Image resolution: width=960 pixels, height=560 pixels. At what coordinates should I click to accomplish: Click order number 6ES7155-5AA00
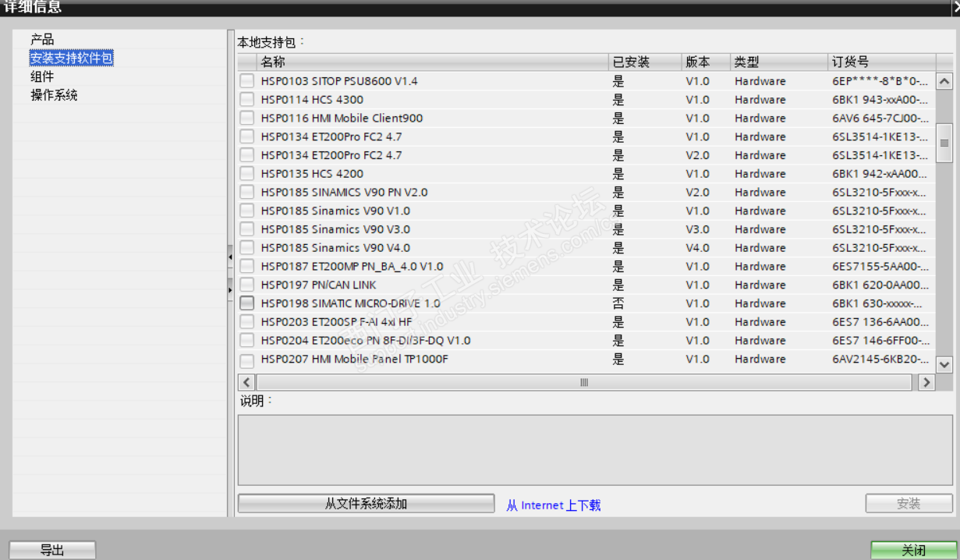[880, 267]
